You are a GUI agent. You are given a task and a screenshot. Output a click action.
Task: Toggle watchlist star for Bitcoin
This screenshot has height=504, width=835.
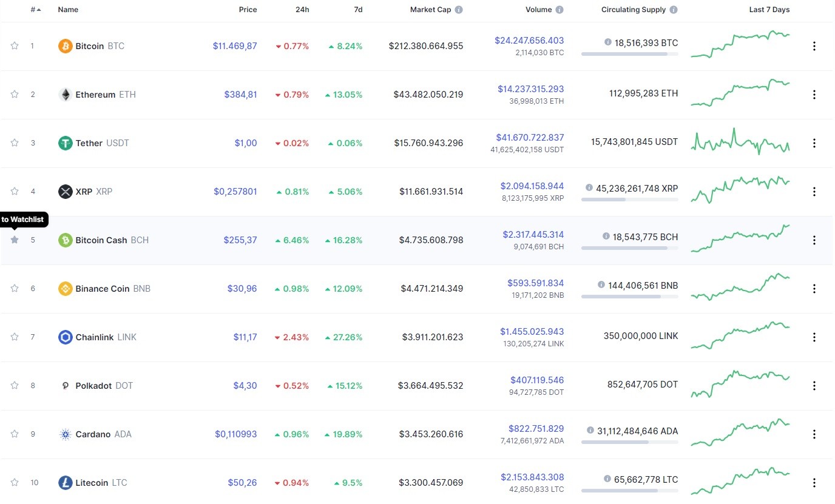pyautogui.click(x=15, y=46)
